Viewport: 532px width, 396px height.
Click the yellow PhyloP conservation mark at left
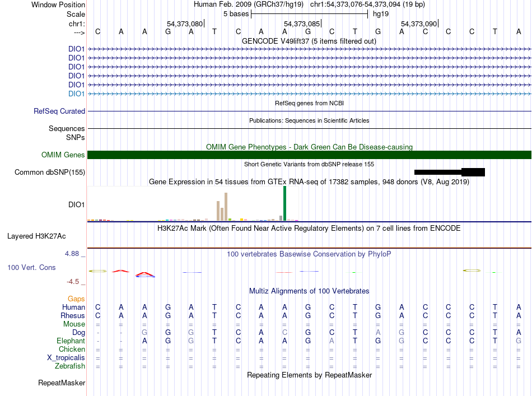(x=97, y=271)
